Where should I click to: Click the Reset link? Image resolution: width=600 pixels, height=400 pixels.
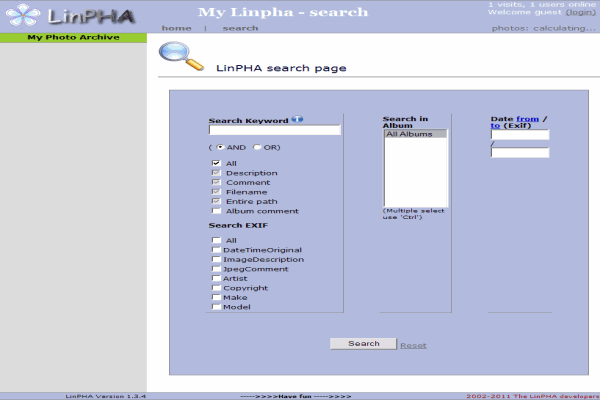413,345
